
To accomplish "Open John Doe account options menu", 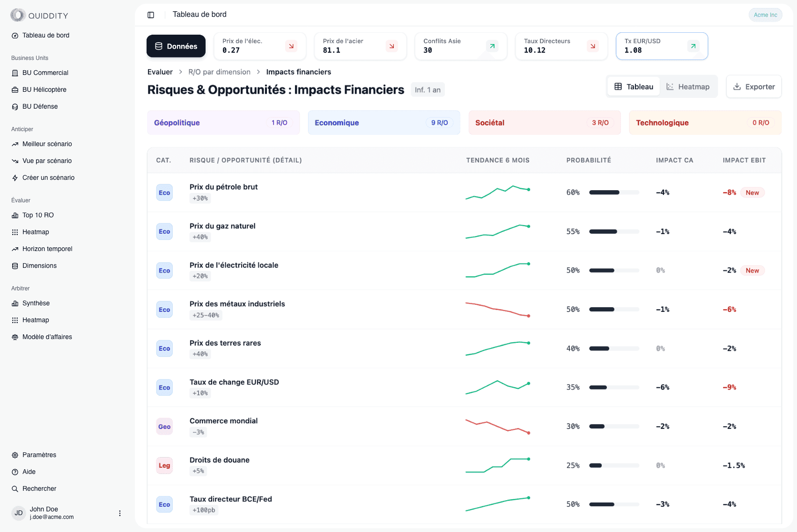I will [x=120, y=513].
